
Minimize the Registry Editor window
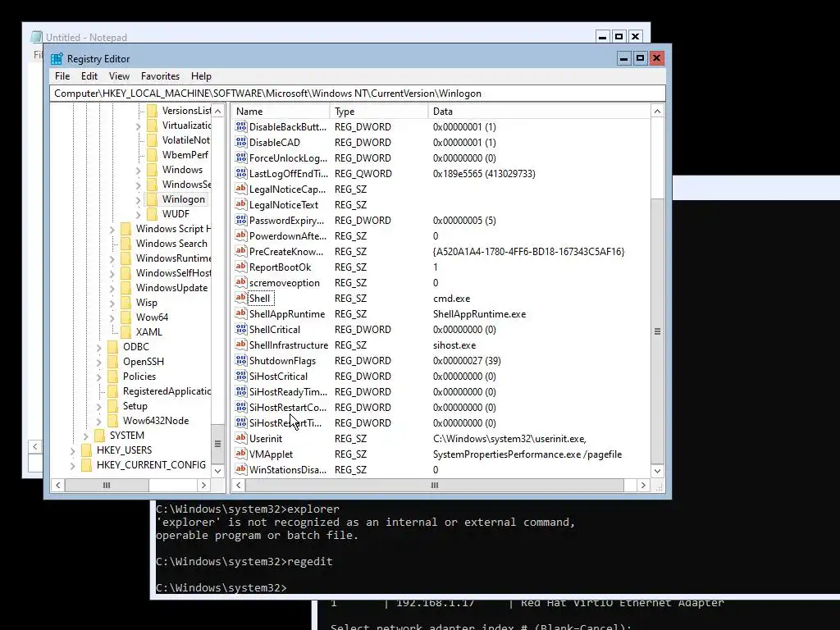pos(623,58)
